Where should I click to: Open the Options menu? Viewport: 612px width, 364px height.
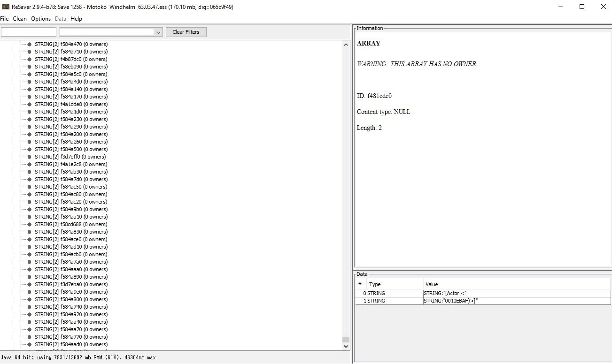click(41, 19)
